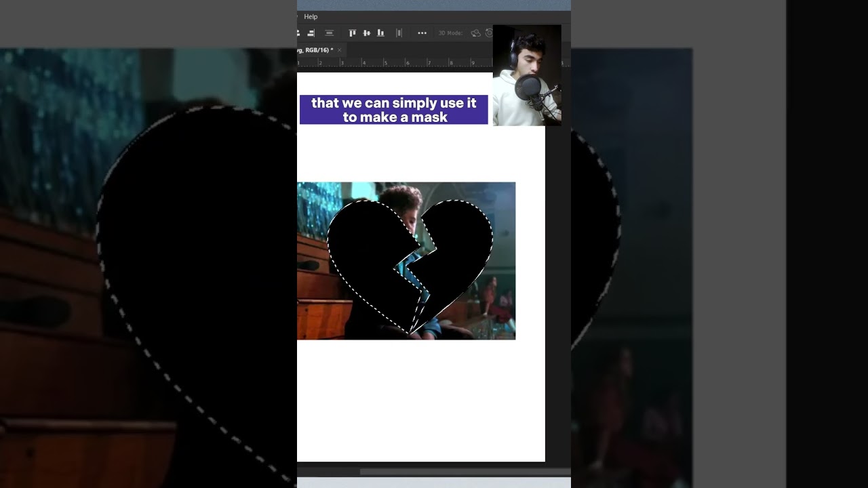Click the align bottom edges icon

coord(380,33)
